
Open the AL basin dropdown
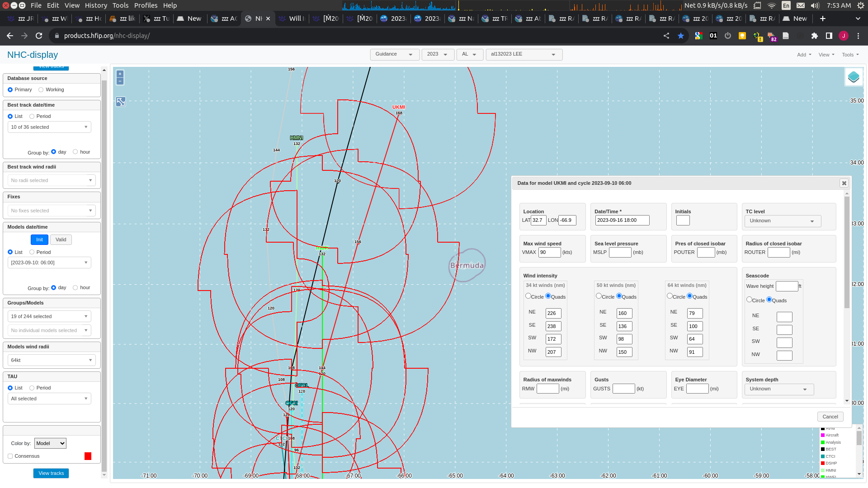point(470,54)
